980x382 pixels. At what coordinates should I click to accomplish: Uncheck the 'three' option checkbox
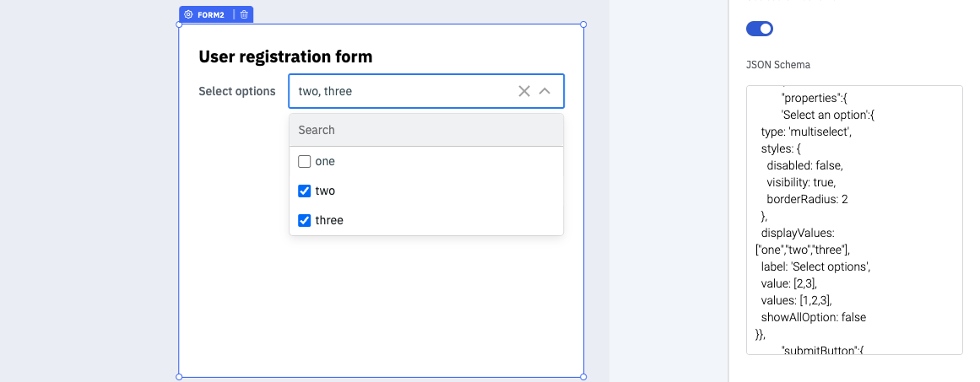(x=305, y=221)
